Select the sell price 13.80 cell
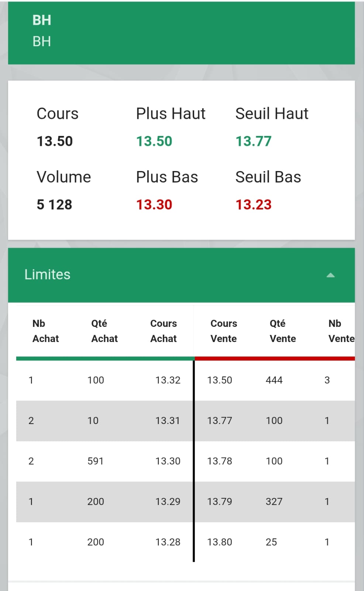 [220, 542]
